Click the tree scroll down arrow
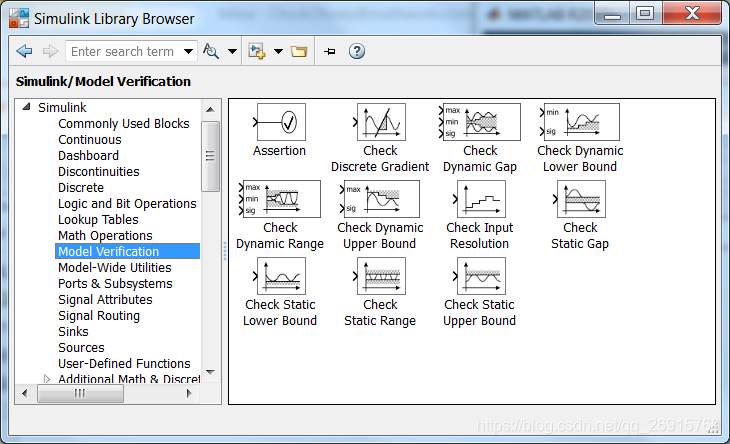The width and height of the screenshot is (730, 444). pos(210,372)
